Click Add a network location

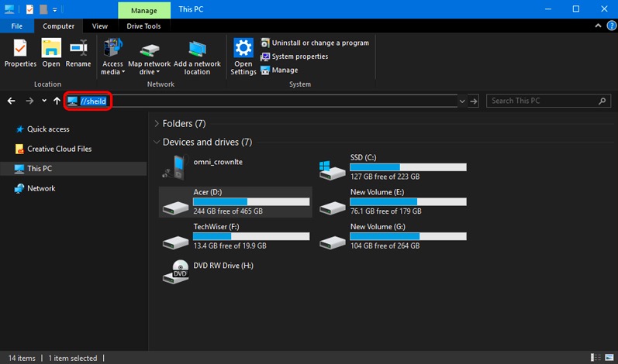coord(197,57)
